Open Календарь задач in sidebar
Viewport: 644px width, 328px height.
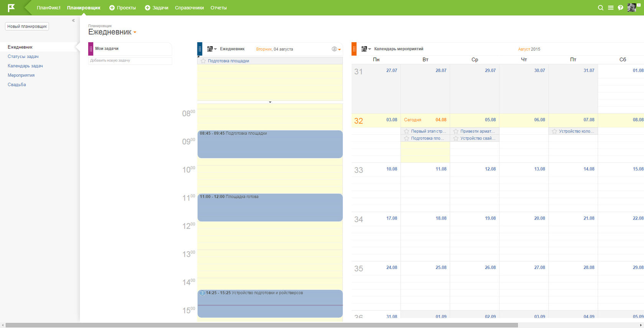pos(25,66)
